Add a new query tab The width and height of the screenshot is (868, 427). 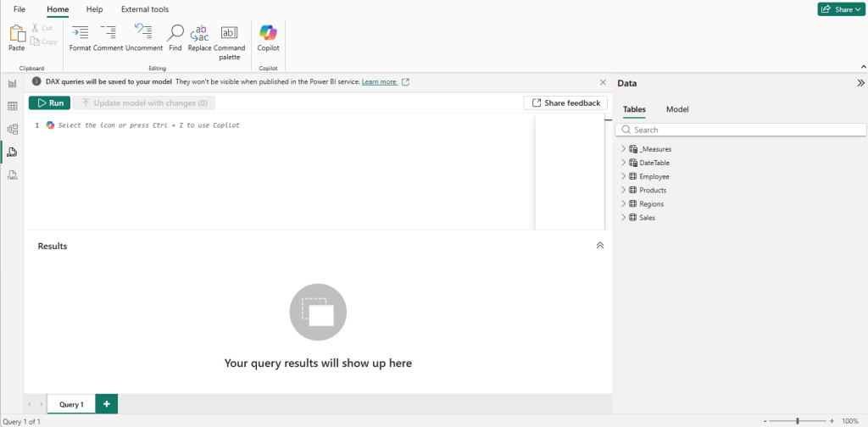click(x=107, y=404)
